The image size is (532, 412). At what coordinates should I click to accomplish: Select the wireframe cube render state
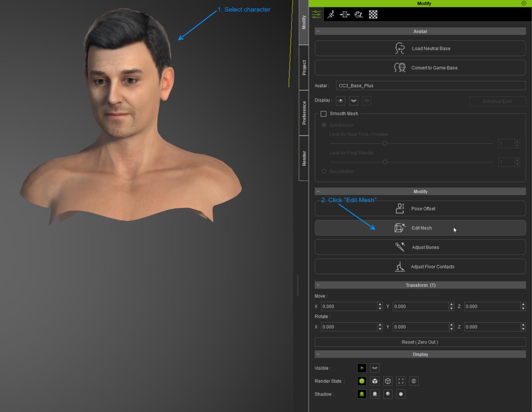tap(388, 381)
